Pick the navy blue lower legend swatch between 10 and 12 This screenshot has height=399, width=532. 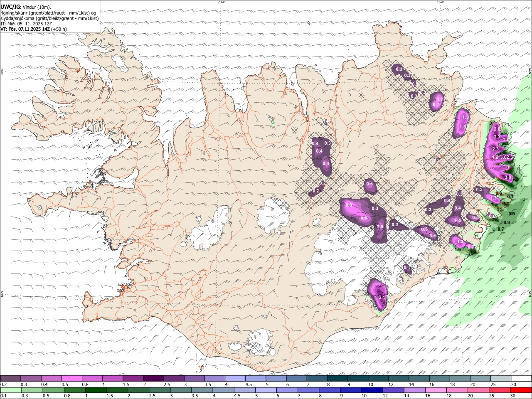[x=372, y=390]
